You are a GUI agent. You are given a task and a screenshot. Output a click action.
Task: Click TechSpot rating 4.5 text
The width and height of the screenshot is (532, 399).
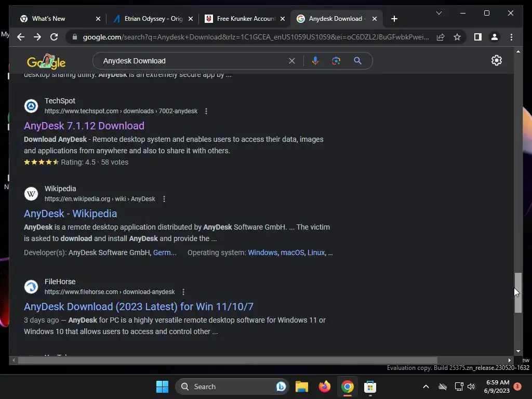(78, 163)
